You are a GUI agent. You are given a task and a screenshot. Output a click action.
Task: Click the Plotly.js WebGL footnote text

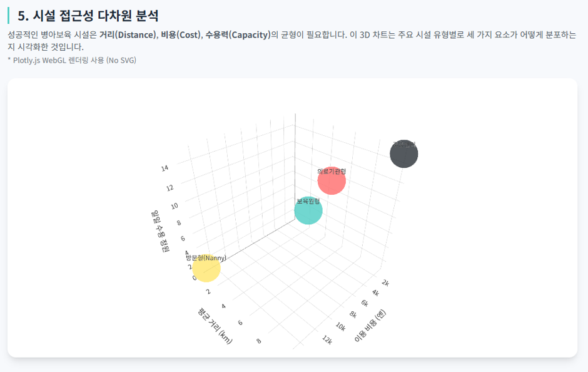pyautogui.click(x=72, y=60)
